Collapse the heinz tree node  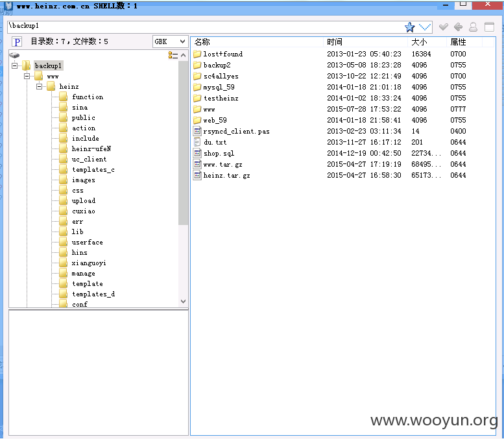(x=39, y=86)
